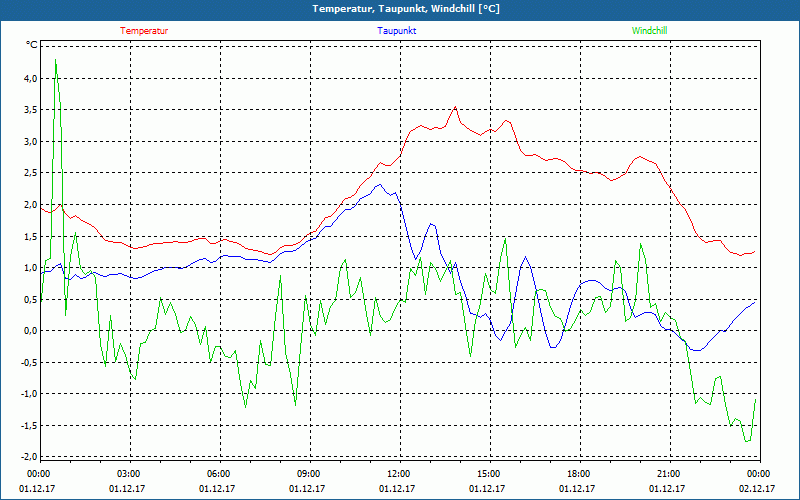The width and height of the screenshot is (800, 500).
Task: Click the -1,0 y-axis value
Action: tap(28, 394)
